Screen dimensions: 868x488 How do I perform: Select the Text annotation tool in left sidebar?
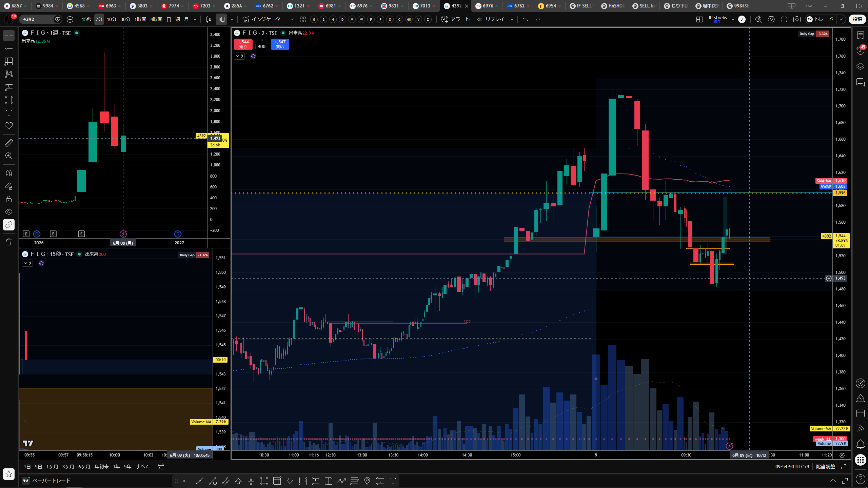tap(9, 113)
